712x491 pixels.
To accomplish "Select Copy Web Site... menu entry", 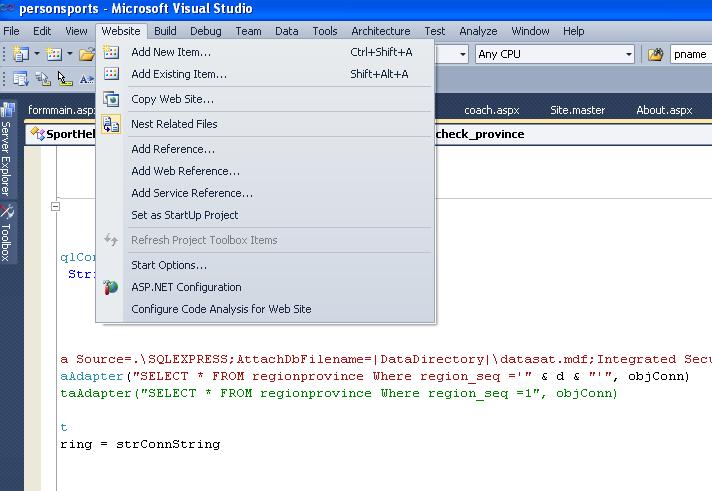I will coord(266,99).
